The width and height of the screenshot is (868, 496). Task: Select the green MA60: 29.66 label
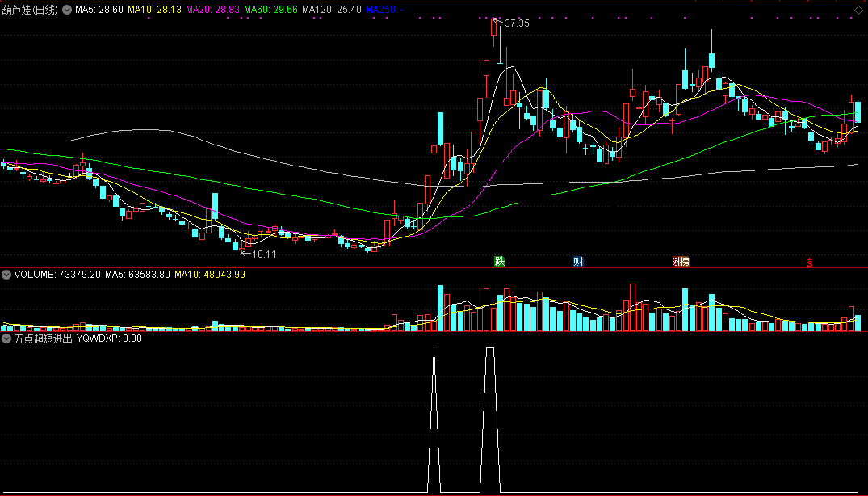pyautogui.click(x=270, y=10)
